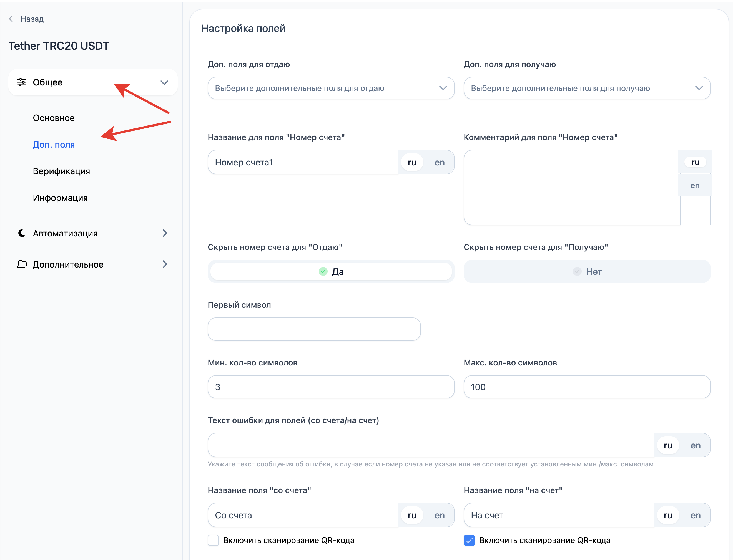Expand the Дополнительное section chevron
This screenshot has height=560, width=733.
pos(165,264)
